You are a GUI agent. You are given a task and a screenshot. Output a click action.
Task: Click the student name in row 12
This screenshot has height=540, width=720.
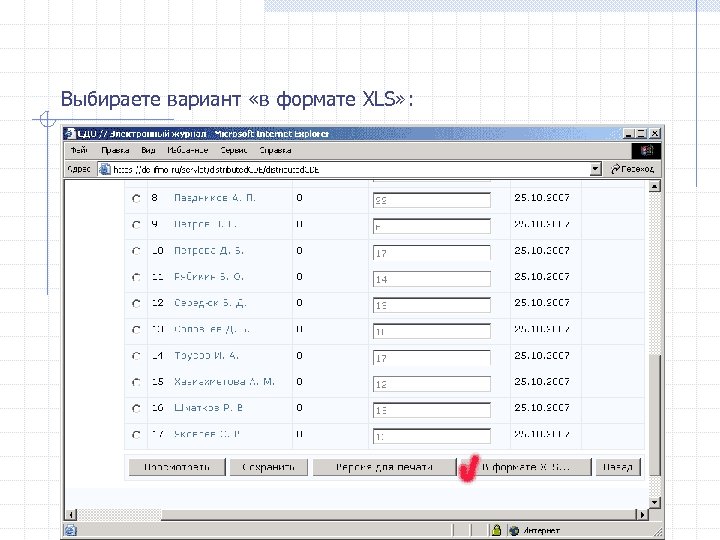pos(210,303)
